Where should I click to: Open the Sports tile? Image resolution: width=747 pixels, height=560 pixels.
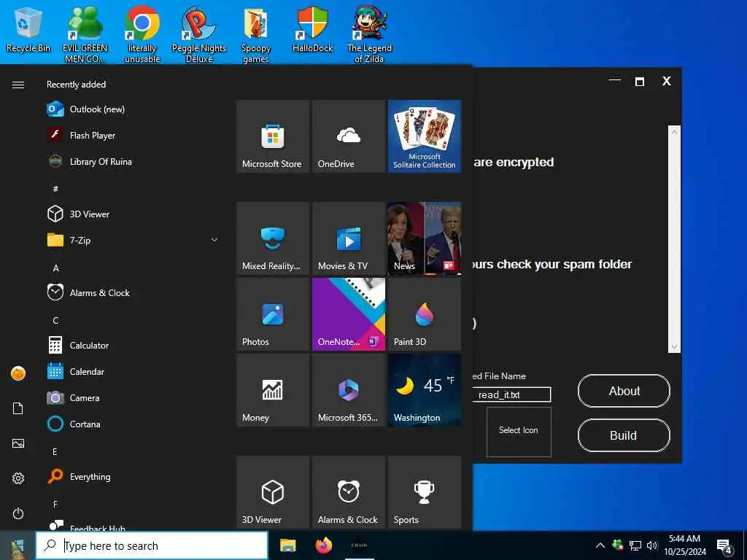click(x=425, y=492)
